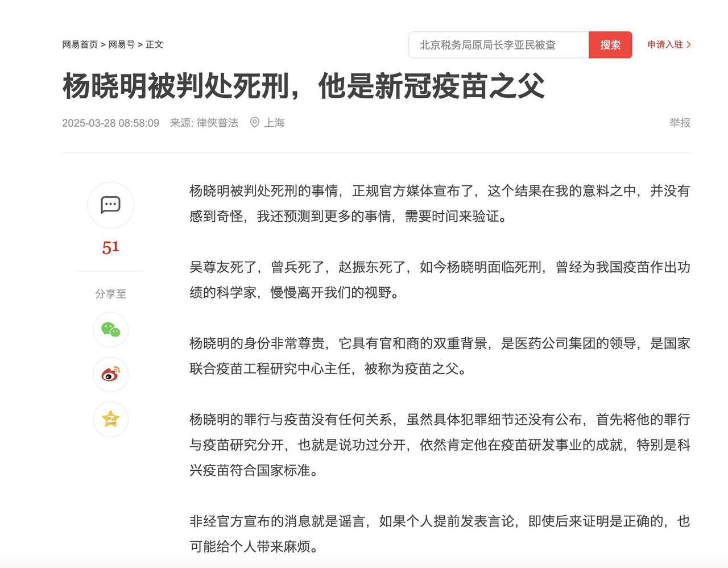The height and width of the screenshot is (568, 728).
Task: Focus the search input field
Action: [x=499, y=45]
